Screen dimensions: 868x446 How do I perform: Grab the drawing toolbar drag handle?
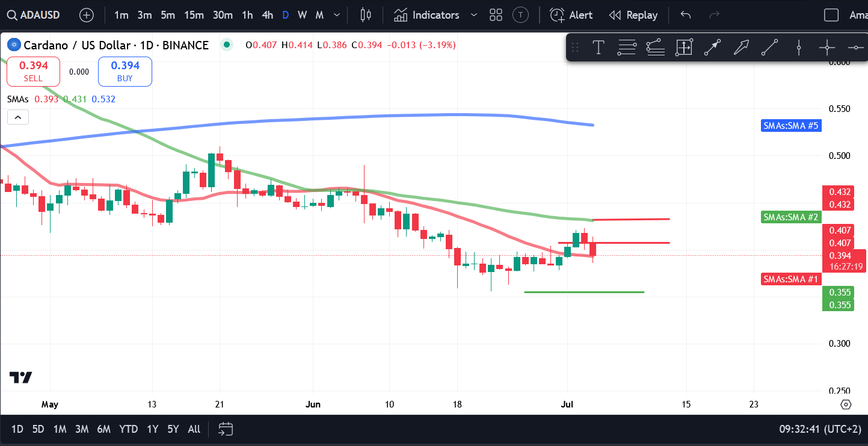575,48
